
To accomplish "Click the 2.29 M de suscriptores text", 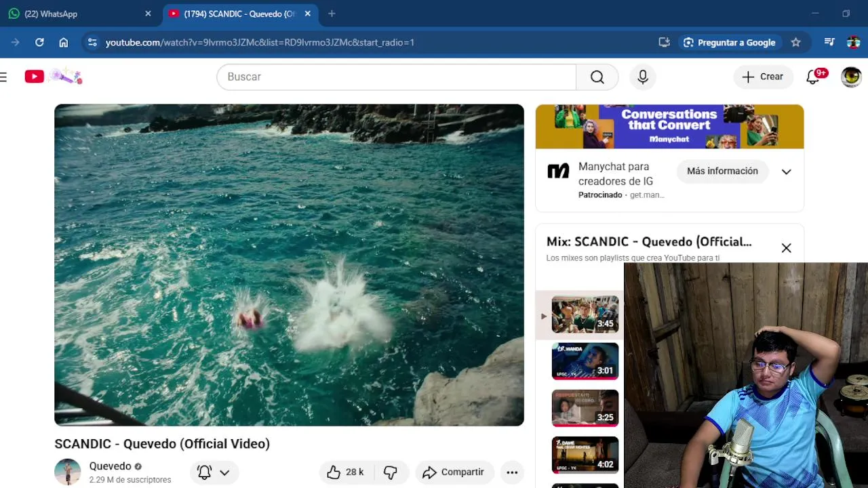I will [x=130, y=480].
